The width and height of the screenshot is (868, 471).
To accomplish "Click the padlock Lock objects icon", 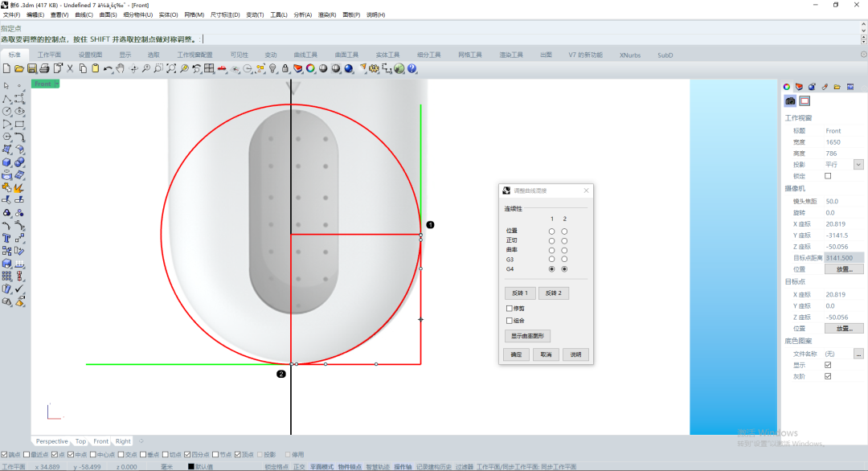I will [285, 69].
